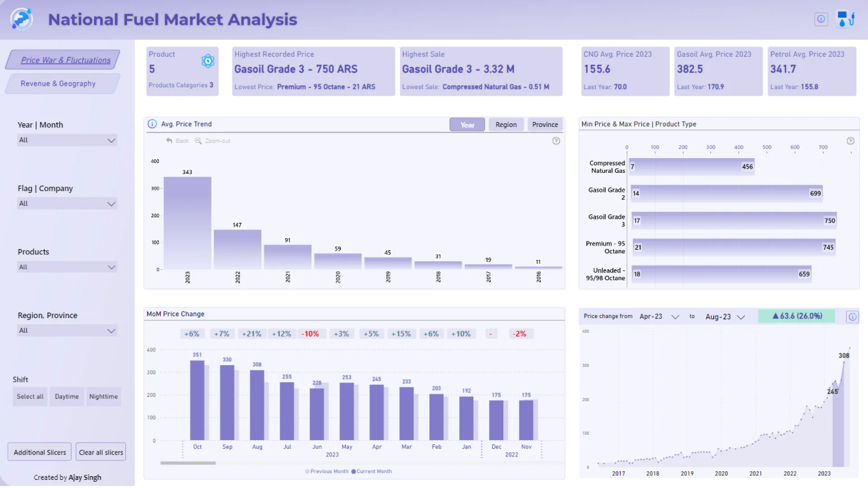The width and height of the screenshot is (868, 488).
Task: Click the Premium - 95 Octane price bar
Action: pos(734,247)
